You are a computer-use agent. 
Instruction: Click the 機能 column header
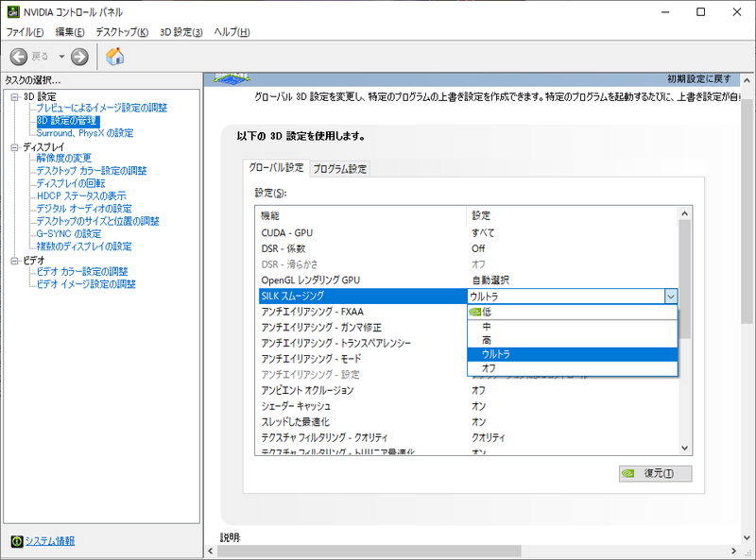(x=363, y=216)
